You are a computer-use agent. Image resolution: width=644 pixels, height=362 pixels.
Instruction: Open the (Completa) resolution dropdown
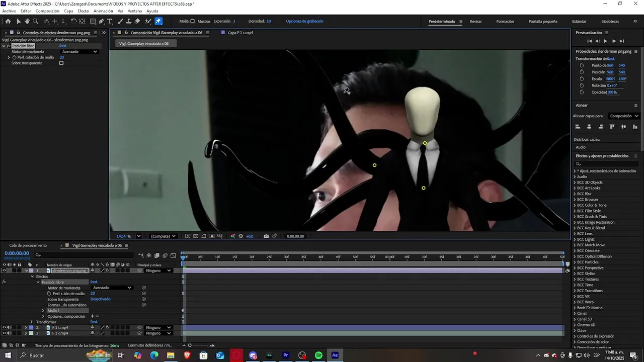pyautogui.click(x=164, y=236)
